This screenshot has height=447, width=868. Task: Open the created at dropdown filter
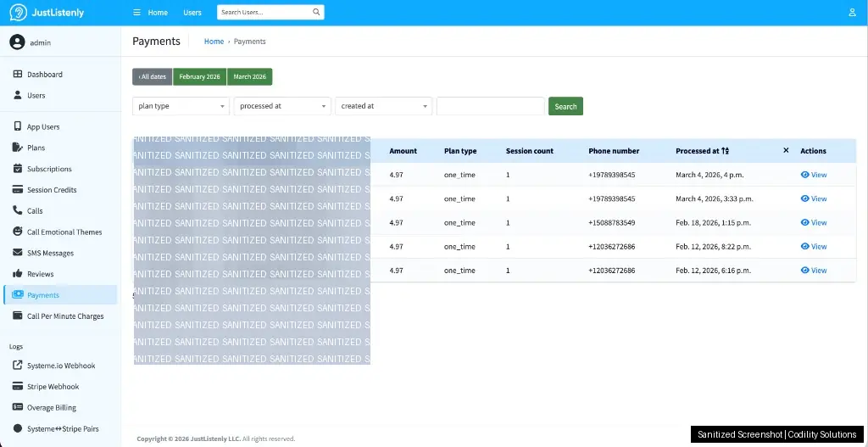384,106
